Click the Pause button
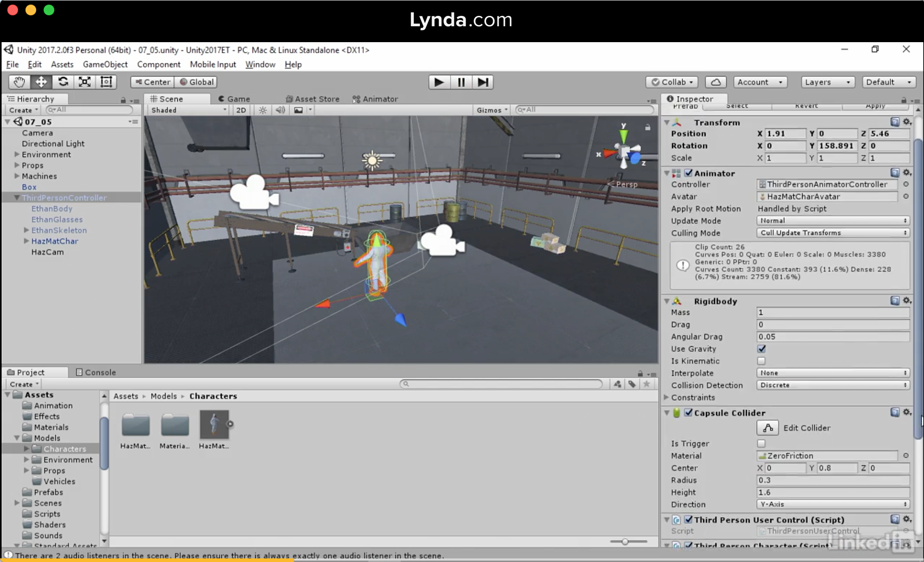This screenshot has height=562, width=924. [x=461, y=82]
